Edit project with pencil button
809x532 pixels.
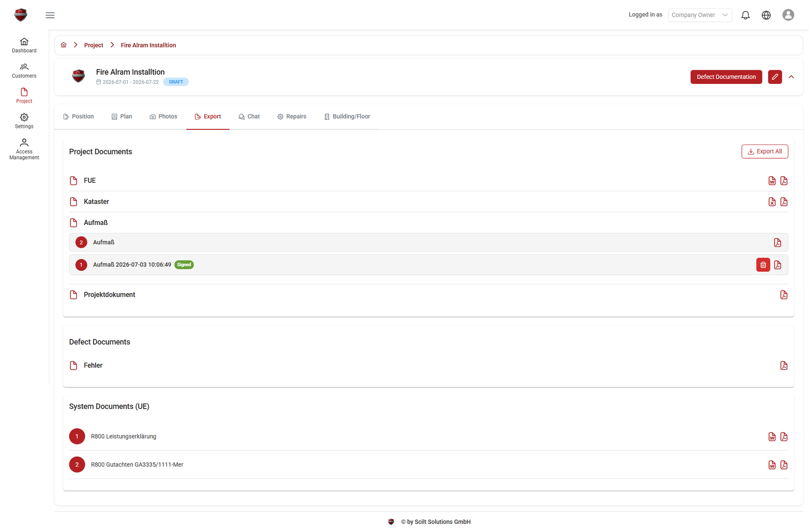click(x=775, y=77)
